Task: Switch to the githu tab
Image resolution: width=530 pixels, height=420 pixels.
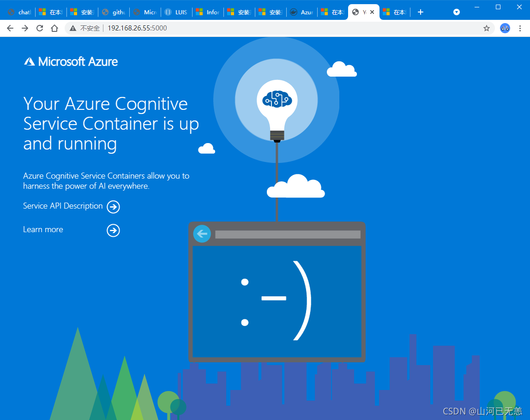Action: (x=114, y=12)
